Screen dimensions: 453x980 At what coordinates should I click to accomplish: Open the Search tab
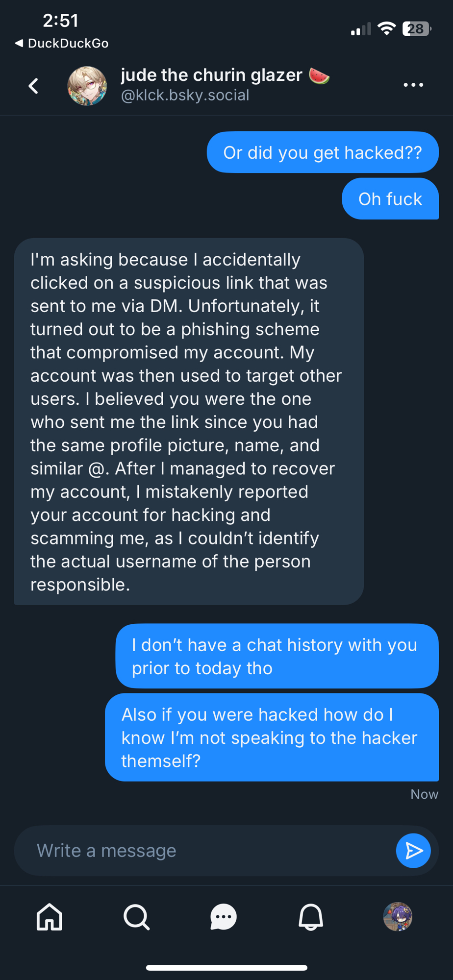click(x=136, y=917)
